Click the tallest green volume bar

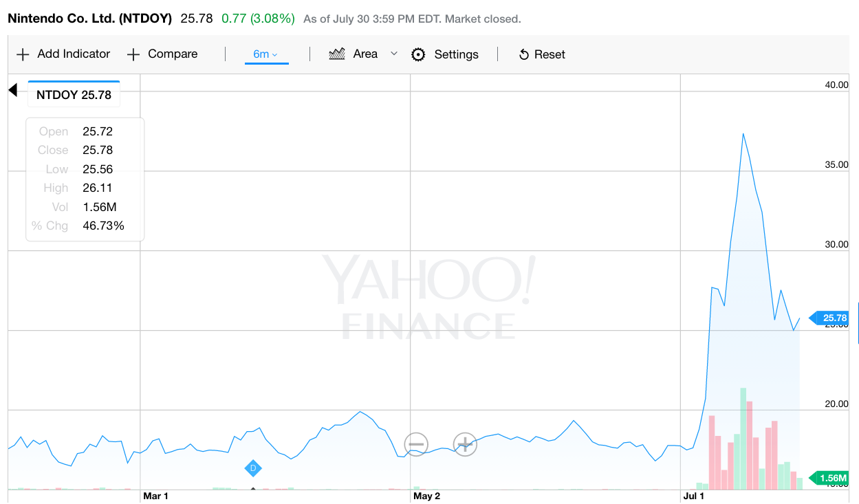[x=743, y=439]
